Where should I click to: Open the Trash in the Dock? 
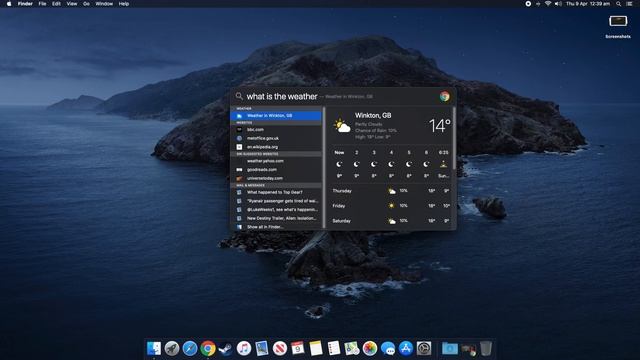click(x=486, y=349)
